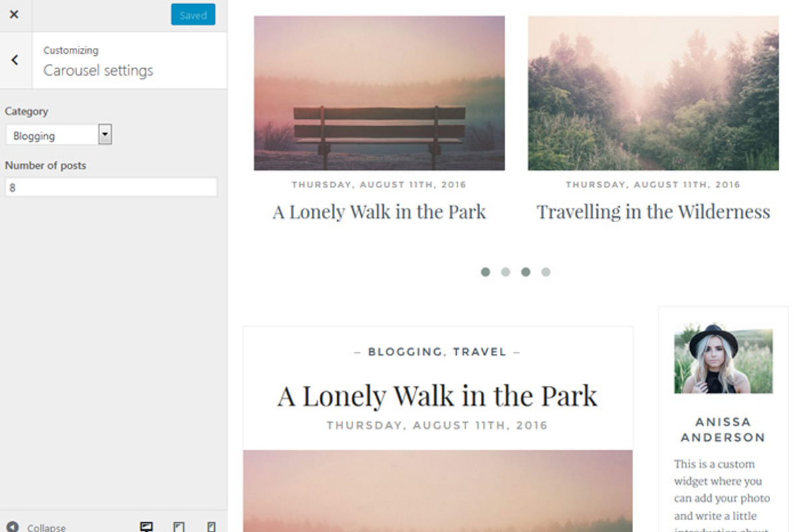Switch preview to mobile view
Viewport: 798px width, 532px height.
211,527
